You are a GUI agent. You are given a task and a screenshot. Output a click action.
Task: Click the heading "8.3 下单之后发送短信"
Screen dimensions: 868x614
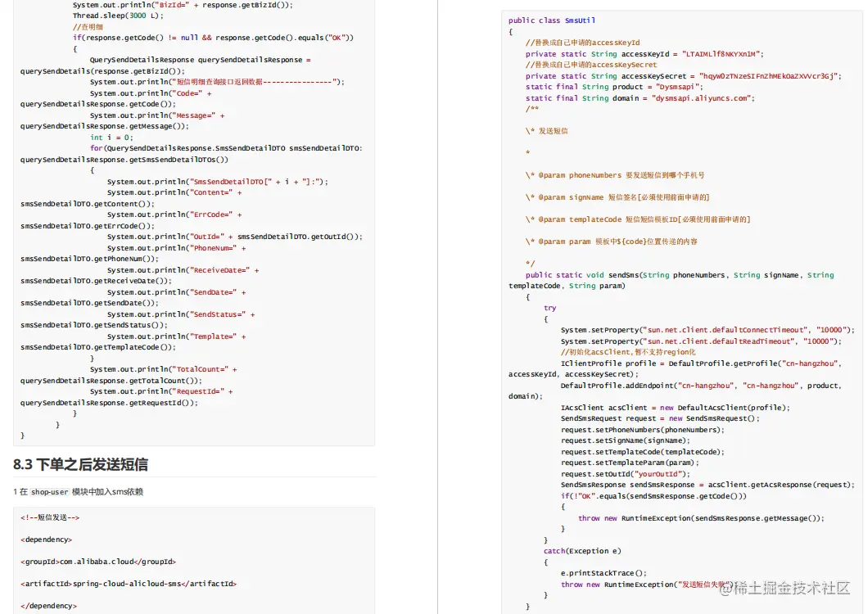pos(81,464)
